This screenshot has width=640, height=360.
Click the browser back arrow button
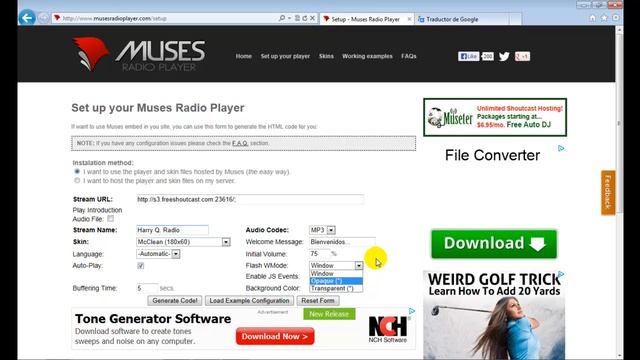[x=27, y=18]
